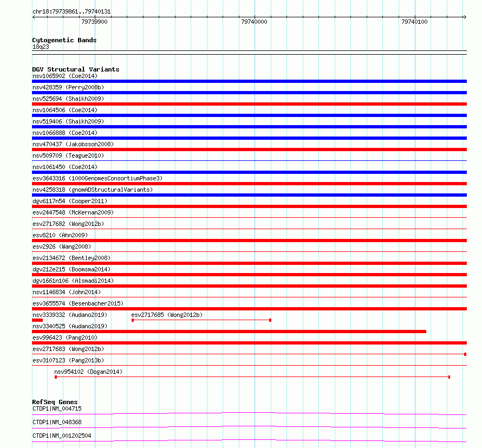The height and width of the screenshot is (448, 482).
Task: Select the nsv428359 (Perry2008b) variant label
Action: point(68,87)
